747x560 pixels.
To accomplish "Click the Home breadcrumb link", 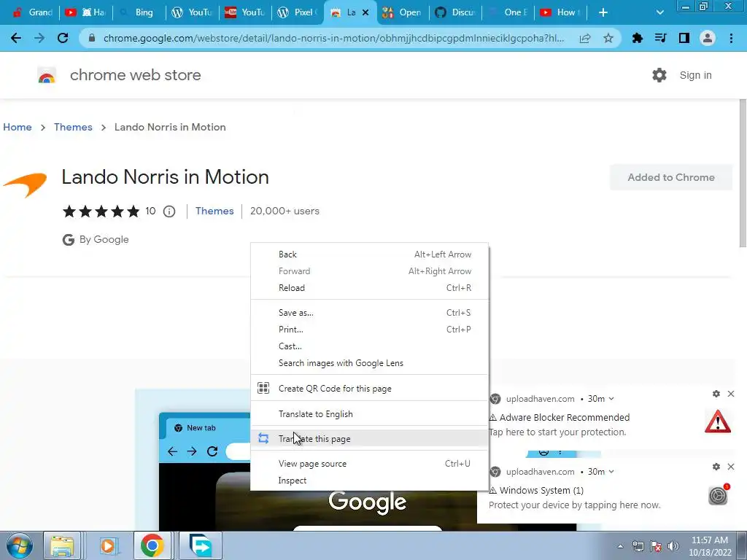I will coord(18,127).
